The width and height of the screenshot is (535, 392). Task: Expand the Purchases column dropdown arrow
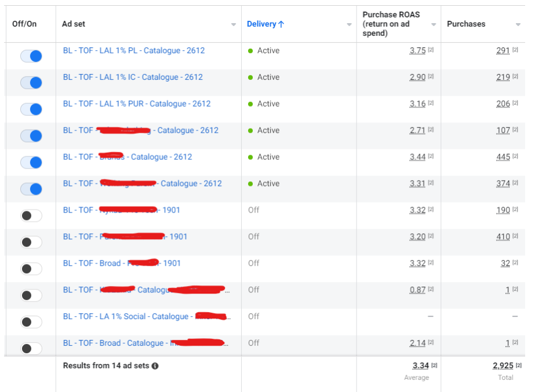tap(518, 24)
